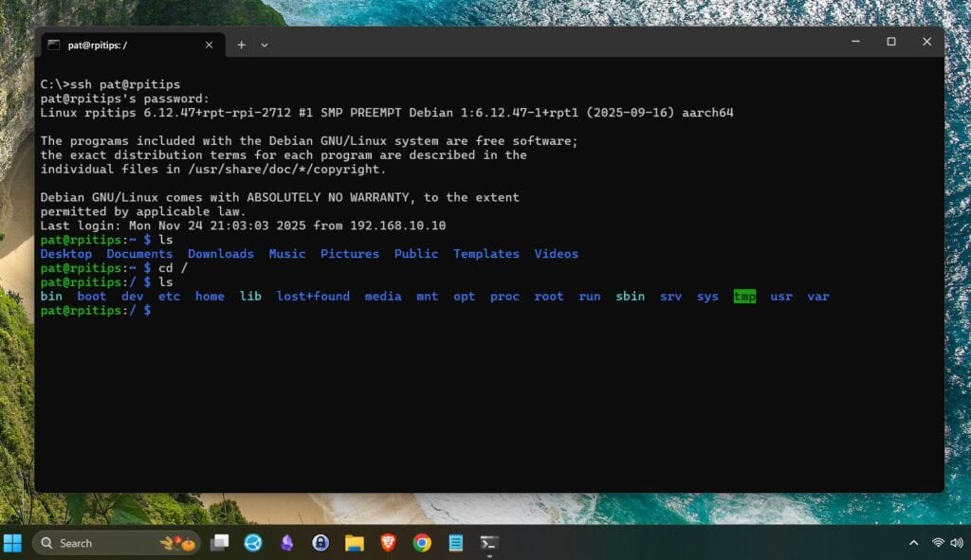
Task: Open Brave browser from the taskbar
Action: 388,543
